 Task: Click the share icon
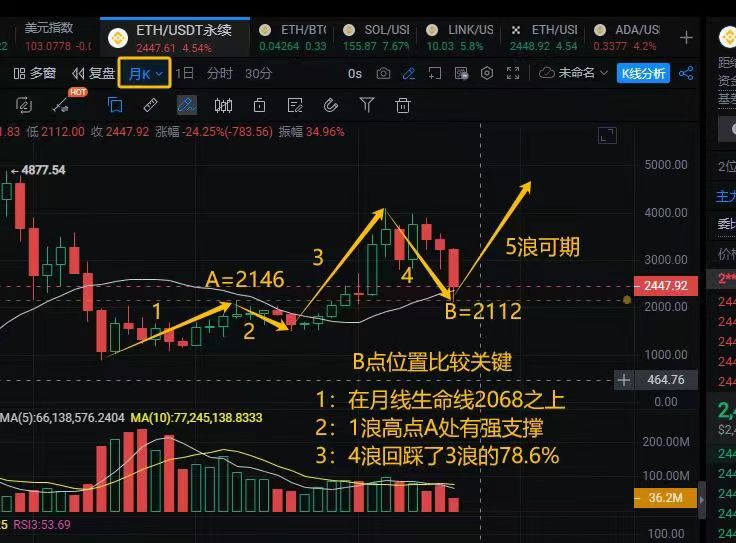pyautogui.click(x=686, y=73)
